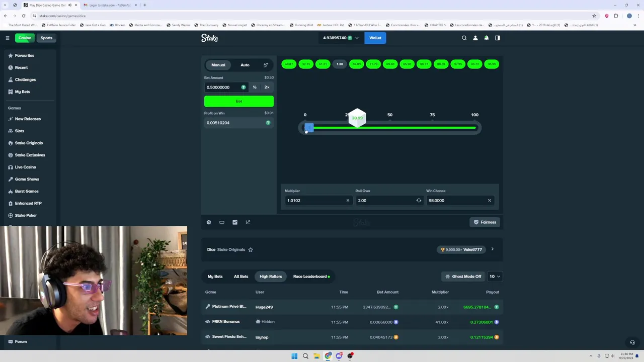Open the notifications bell

coord(487,38)
